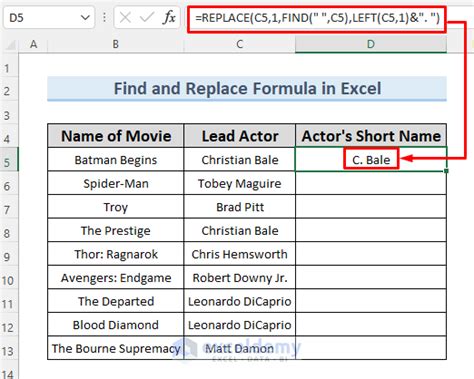The image size is (474, 379).
Task: Select the Matt Damon cell
Action: tap(240, 348)
